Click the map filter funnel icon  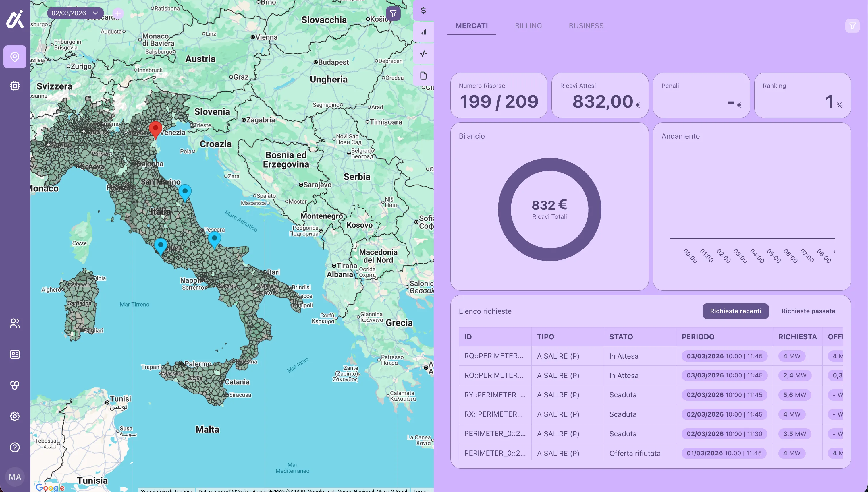click(x=393, y=13)
